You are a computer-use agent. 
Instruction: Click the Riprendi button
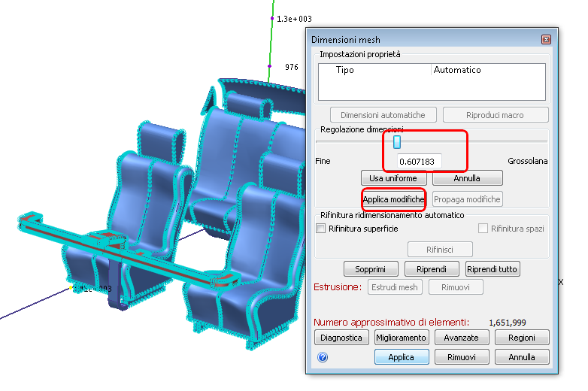coord(432,269)
